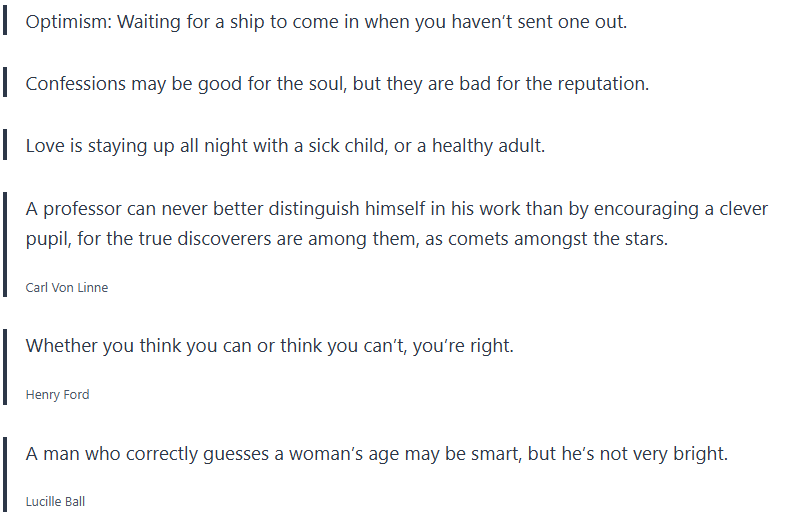Click the left border bar of the Confessions quote
807x518 pixels.
(6, 83)
